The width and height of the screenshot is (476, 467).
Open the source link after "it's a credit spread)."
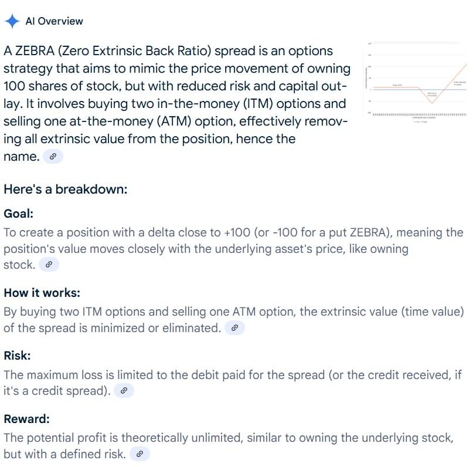pyautogui.click(x=124, y=391)
